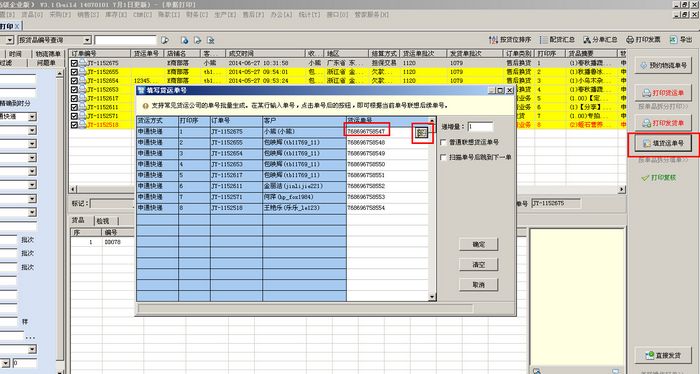The image size is (700, 374).
Task: Uncheck order JT-1152675 in the main list
Action: (74, 63)
